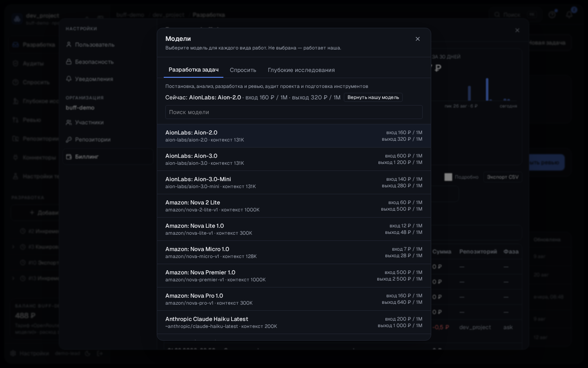Viewport: 588px width, 368px height.
Task: Select the AionLabs: Aion-3.0 model
Action: tap(294, 159)
